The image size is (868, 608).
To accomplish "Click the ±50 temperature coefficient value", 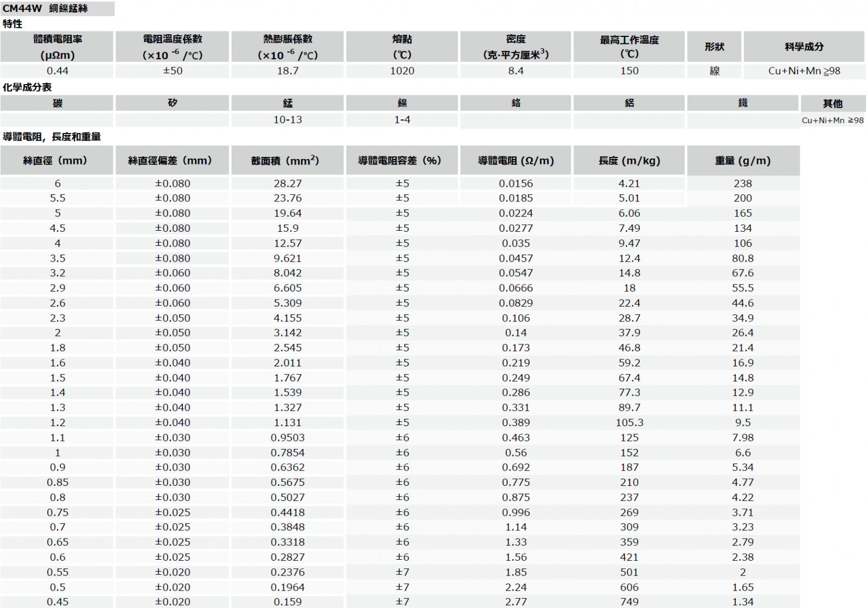I will 173,71.
